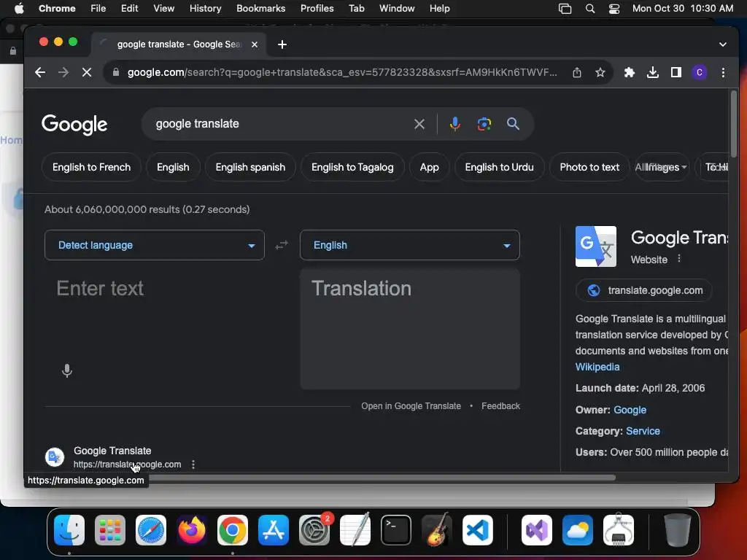Click the address bar URL
This screenshot has height=560, width=747.
click(x=342, y=72)
